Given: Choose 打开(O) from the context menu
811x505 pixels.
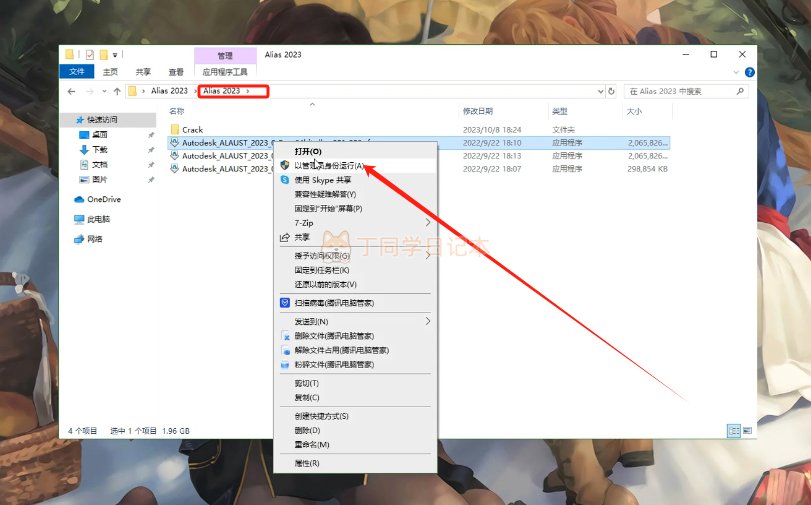Looking at the screenshot, I should (355, 151).
